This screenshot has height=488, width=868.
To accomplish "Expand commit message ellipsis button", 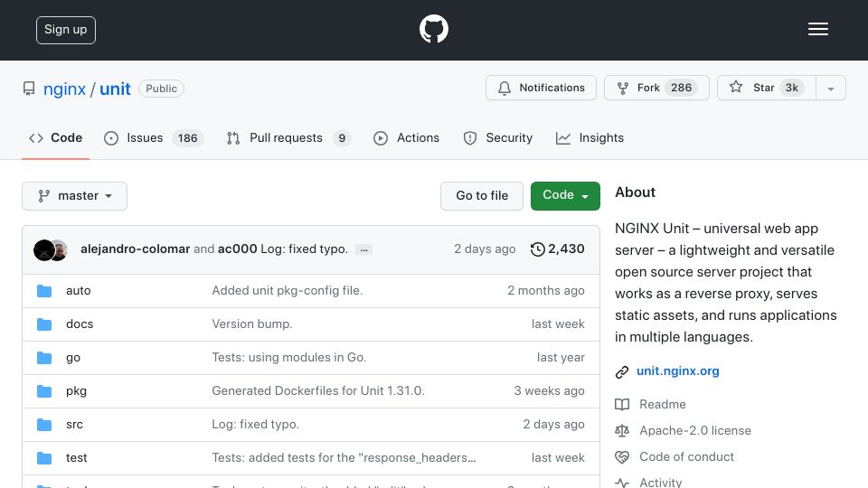I will click(363, 249).
